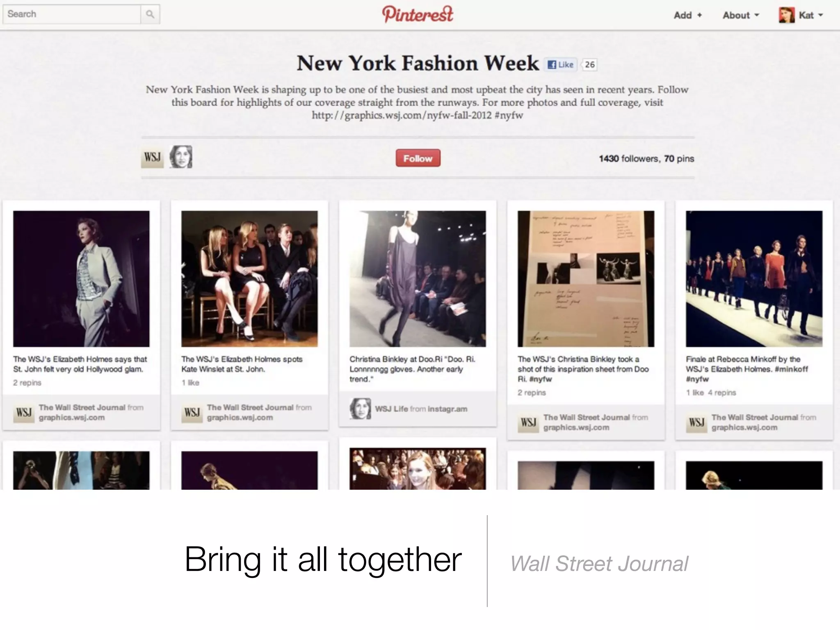This screenshot has width=840, height=630.
Task: Click '1 like' under Kate Winslet pin
Action: 190,383
